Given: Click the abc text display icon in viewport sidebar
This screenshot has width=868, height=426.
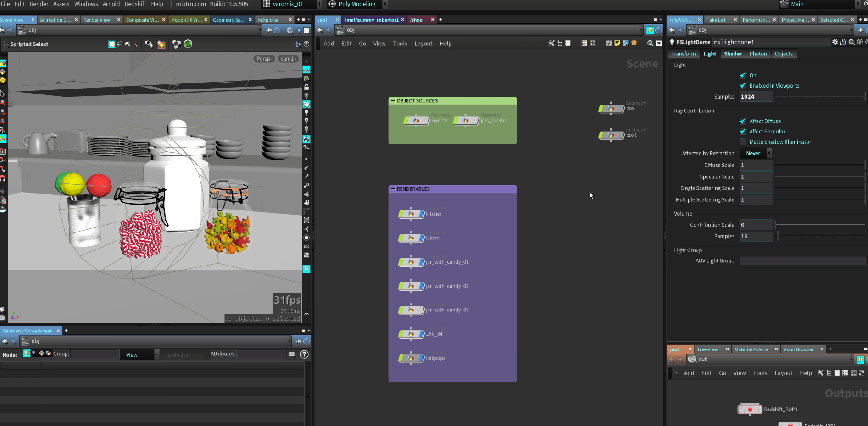Looking at the screenshot, I should [x=306, y=246].
